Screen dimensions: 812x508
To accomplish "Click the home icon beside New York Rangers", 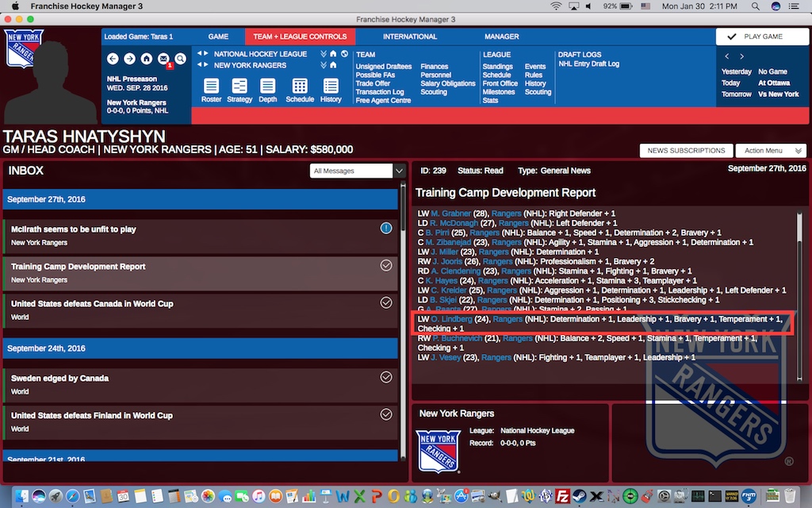I will point(333,65).
